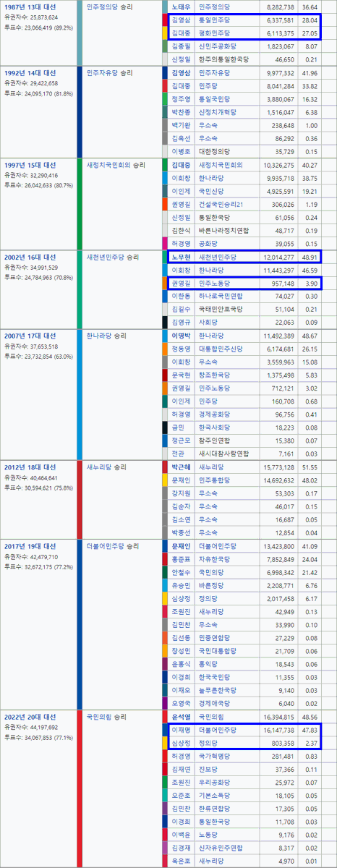Open the 대한정의당 party link
The height and width of the screenshot is (868, 337).
(x=215, y=152)
